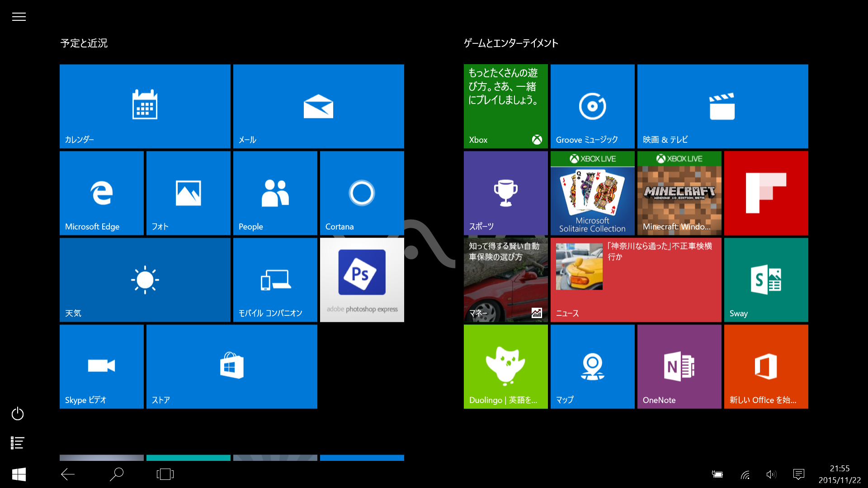Open the red Flipboard tile

[x=766, y=193]
